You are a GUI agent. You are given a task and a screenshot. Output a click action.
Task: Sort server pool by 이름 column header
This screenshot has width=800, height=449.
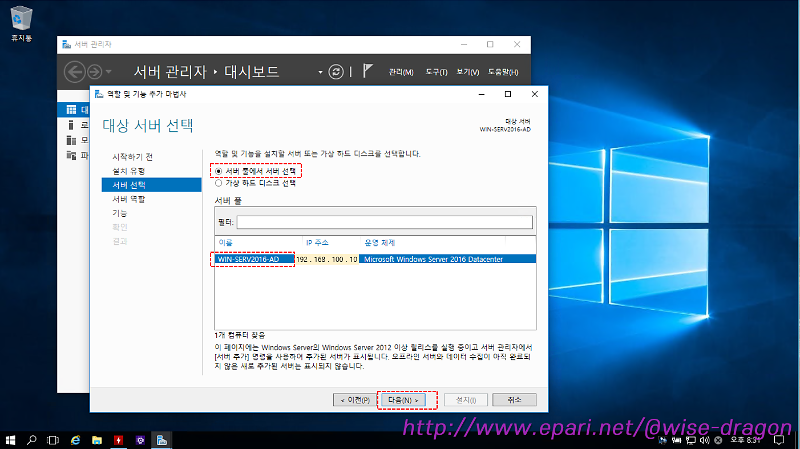coord(226,242)
